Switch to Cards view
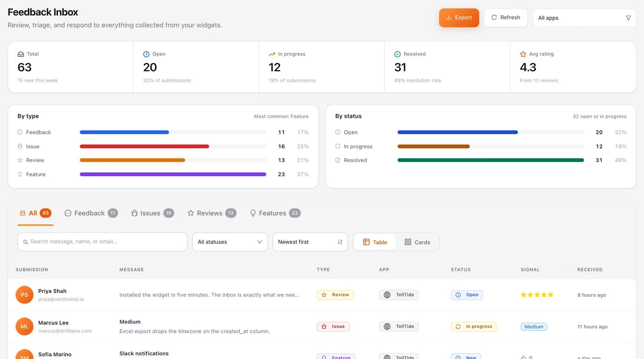Screen dimensions: 644x359 click(417, 242)
